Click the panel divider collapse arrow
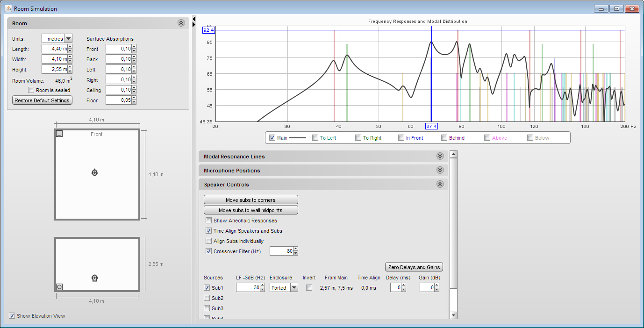644x328 pixels. click(x=194, y=18)
